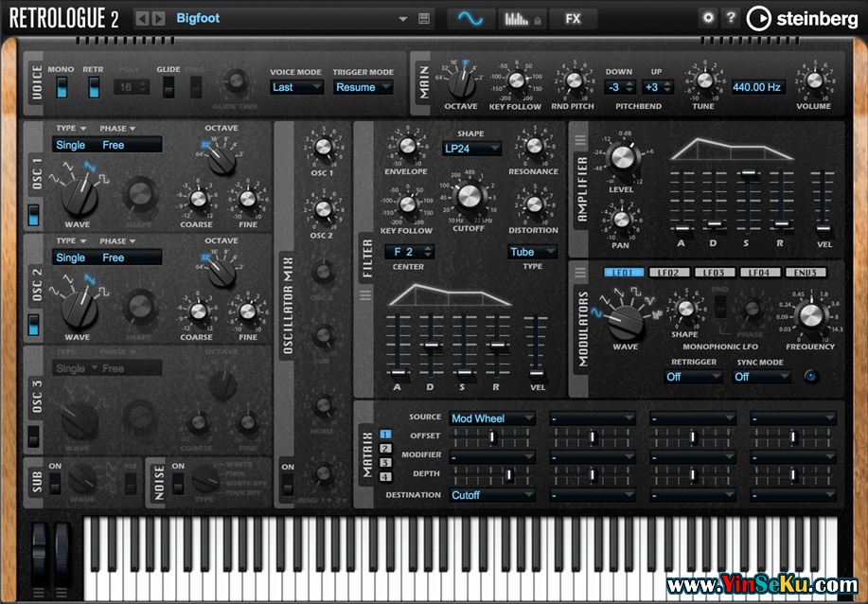Open the filter Shape dropdown showing LP24
868x604 pixels.
(471, 149)
